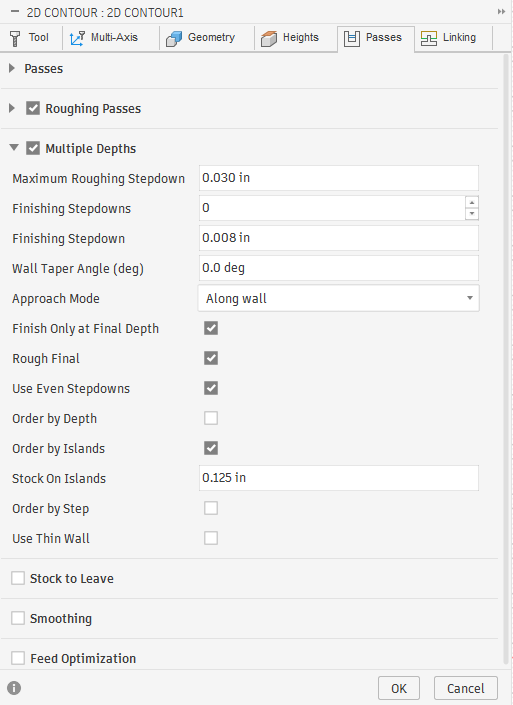The image size is (513, 705).
Task: Collapse dialog with title bar minus icon
Action: (x=15, y=12)
